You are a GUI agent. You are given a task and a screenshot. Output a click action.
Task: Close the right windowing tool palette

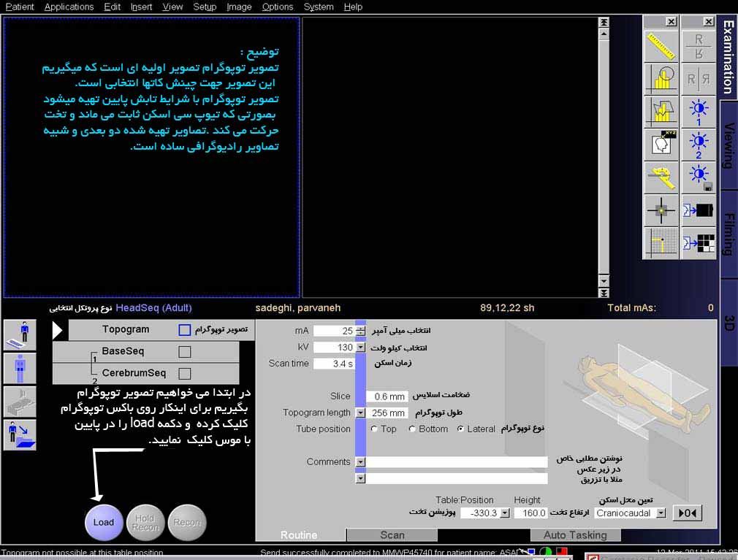[x=708, y=22]
